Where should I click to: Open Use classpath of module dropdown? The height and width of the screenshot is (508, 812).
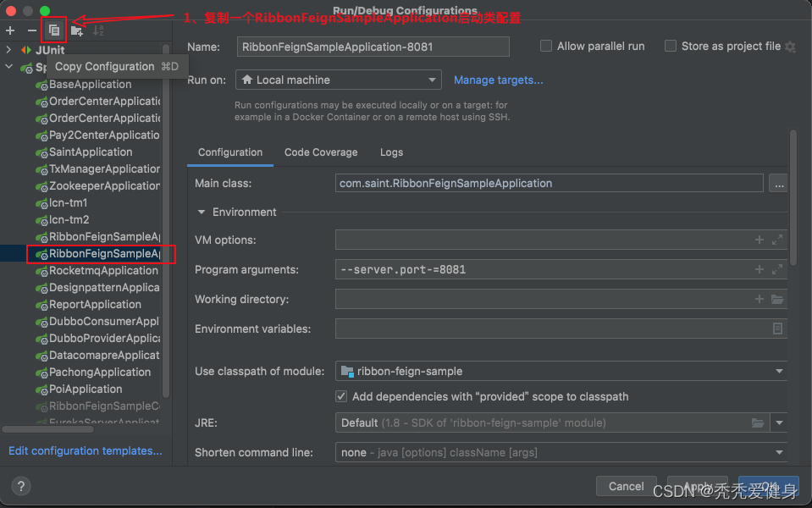(x=561, y=372)
